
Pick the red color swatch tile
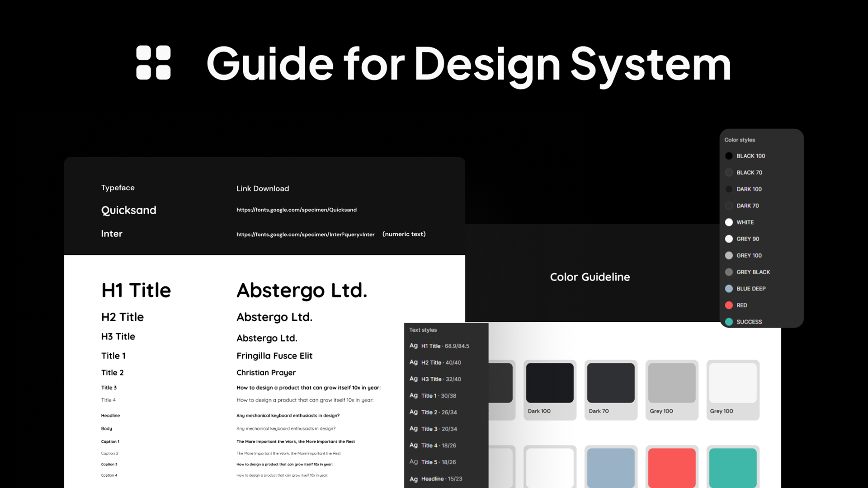point(671,468)
